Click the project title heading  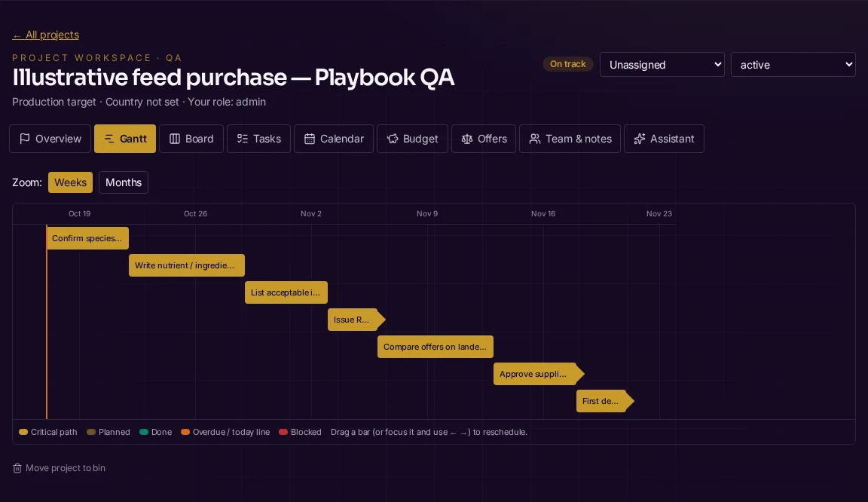233,77
